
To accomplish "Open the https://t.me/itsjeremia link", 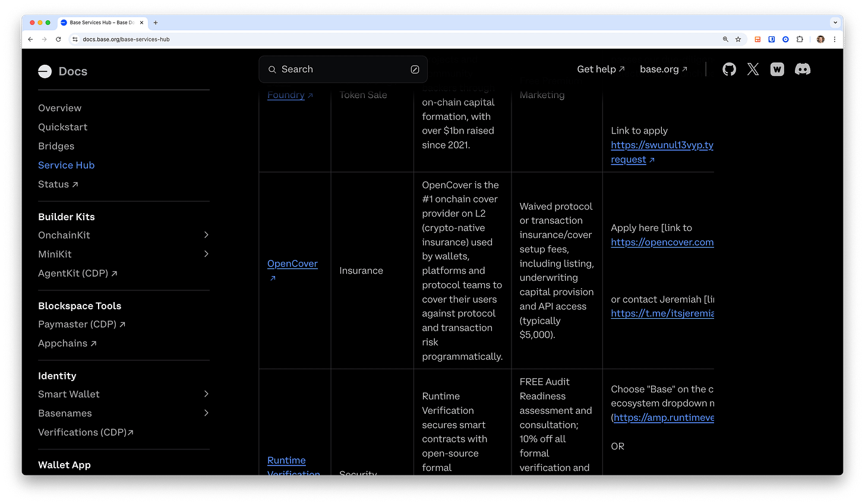I will pyautogui.click(x=662, y=313).
